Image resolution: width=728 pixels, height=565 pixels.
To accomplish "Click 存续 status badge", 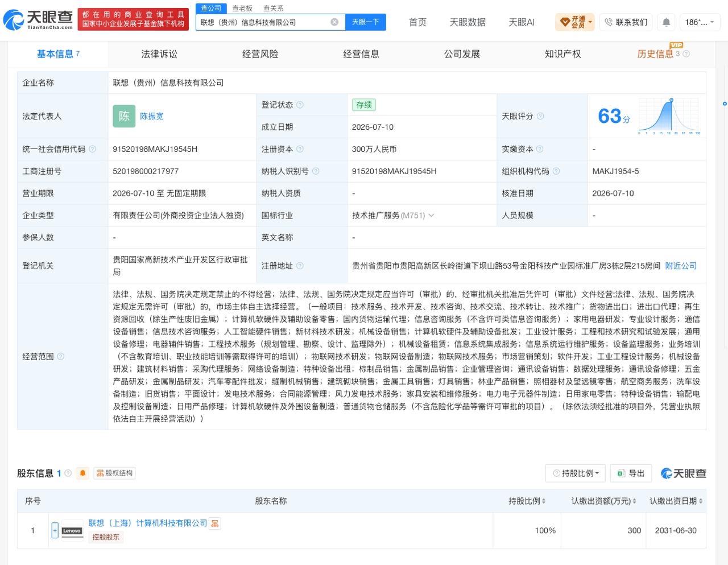I will point(364,105).
